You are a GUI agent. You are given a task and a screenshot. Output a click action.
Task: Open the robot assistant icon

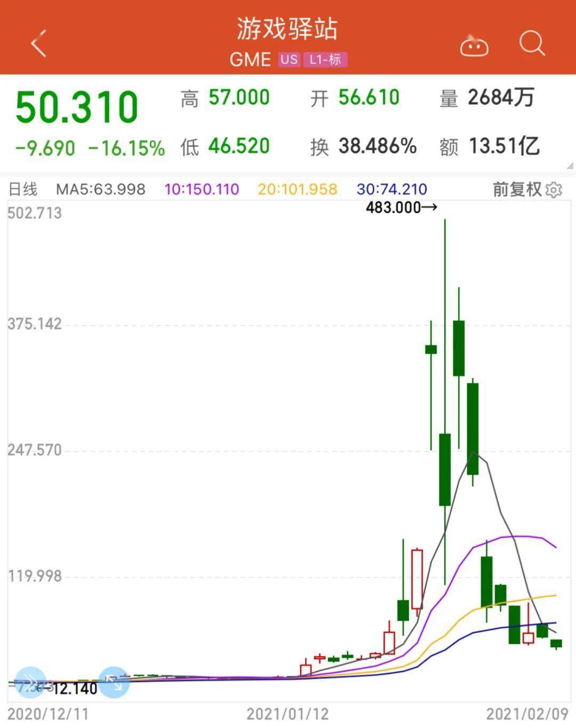click(x=474, y=46)
